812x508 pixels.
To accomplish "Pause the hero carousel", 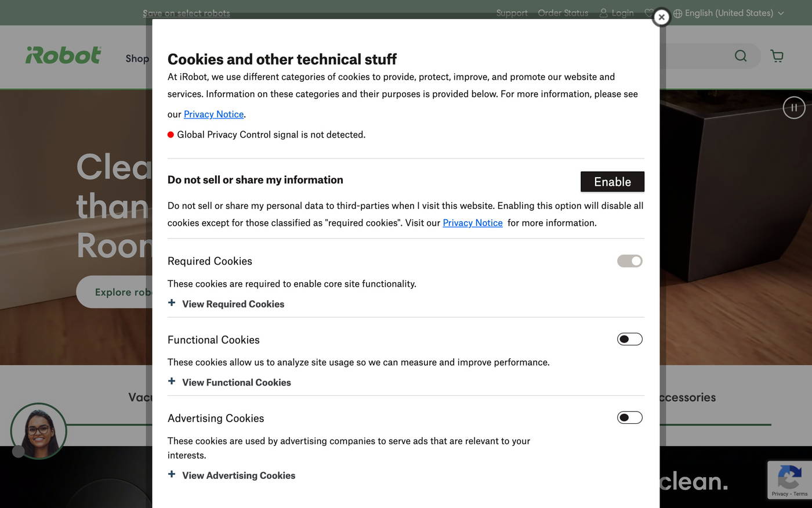I will pos(794,107).
